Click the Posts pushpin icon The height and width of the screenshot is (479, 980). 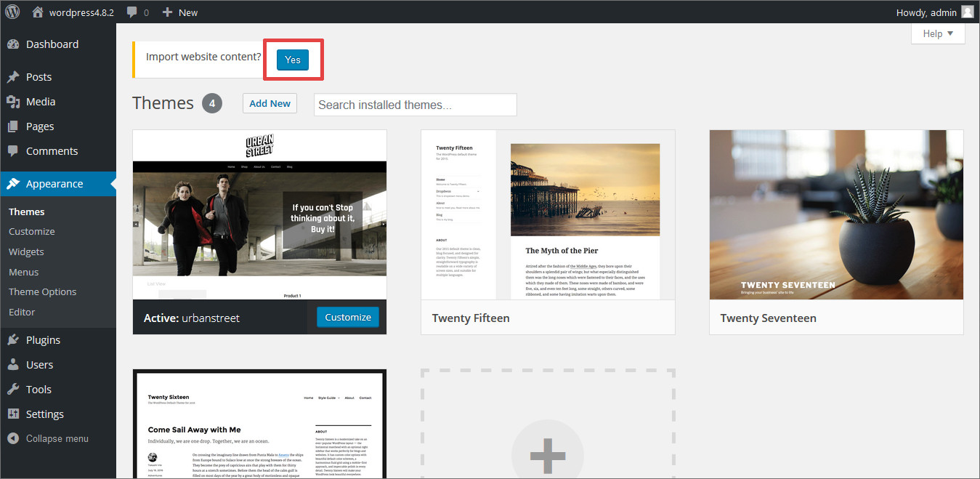13,77
